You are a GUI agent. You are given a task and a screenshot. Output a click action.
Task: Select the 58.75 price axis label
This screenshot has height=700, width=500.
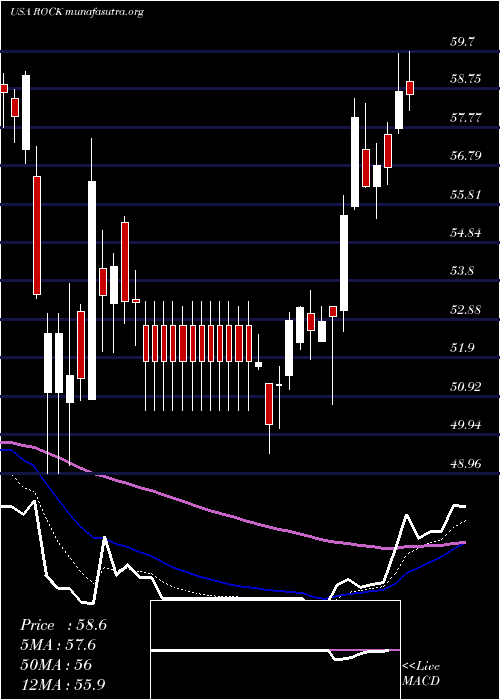(466, 79)
